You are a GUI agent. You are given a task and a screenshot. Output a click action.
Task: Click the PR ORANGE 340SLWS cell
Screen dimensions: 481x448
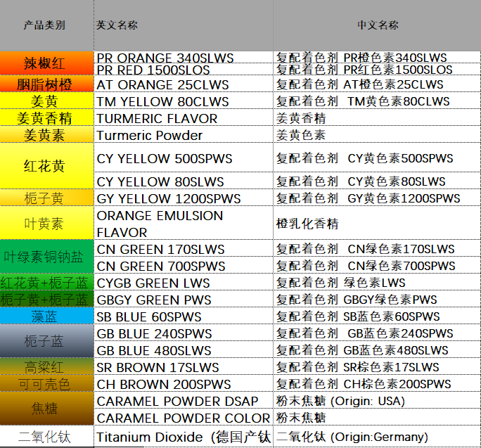pos(184,58)
